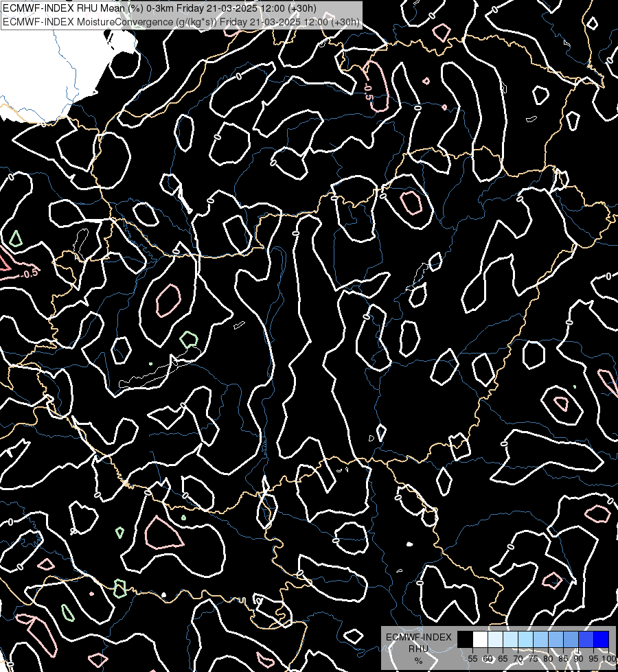Click the '-0.5' contour label at left edge

30,273
